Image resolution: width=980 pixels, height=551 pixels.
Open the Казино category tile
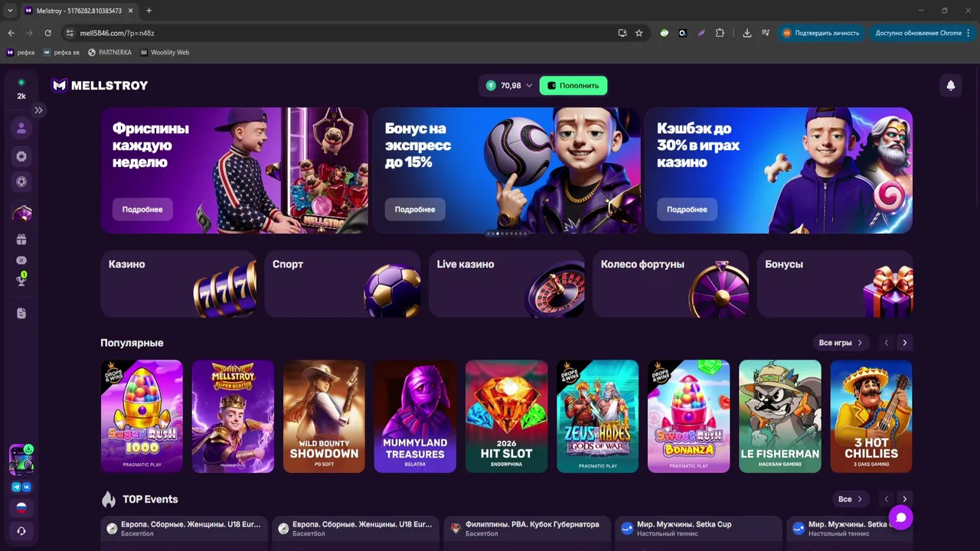[x=178, y=284]
